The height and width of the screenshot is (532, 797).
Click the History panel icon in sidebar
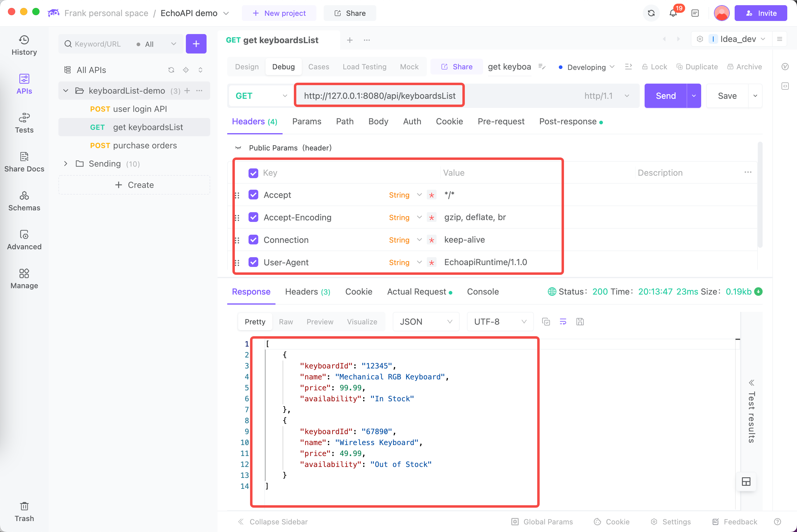(x=24, y=44)
